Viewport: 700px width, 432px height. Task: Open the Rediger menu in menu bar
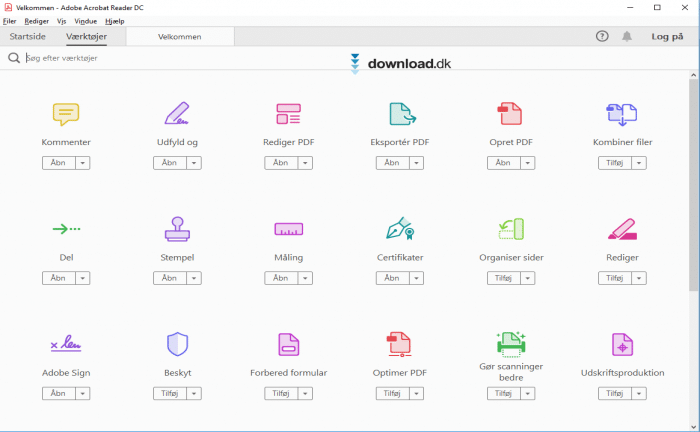(x=37, y=21)
